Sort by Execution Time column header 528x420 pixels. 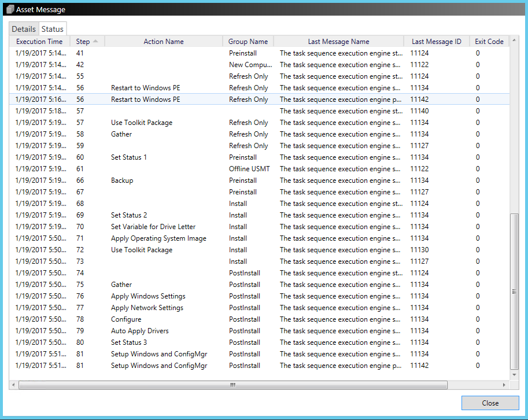tap(39, 42)
